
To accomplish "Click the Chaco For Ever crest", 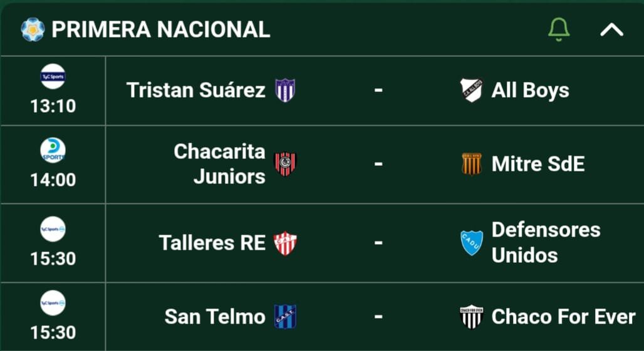I will 472,317.
